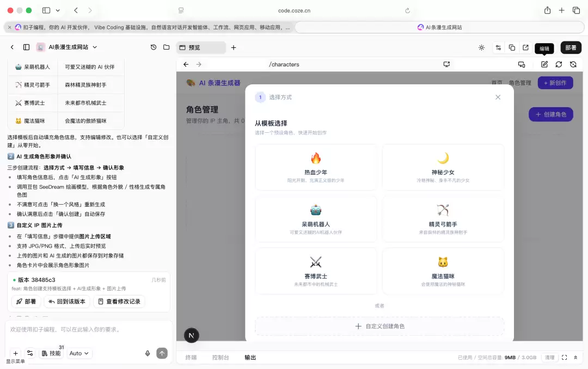Toggle fullscreen for the output panel

coord(565,358)
